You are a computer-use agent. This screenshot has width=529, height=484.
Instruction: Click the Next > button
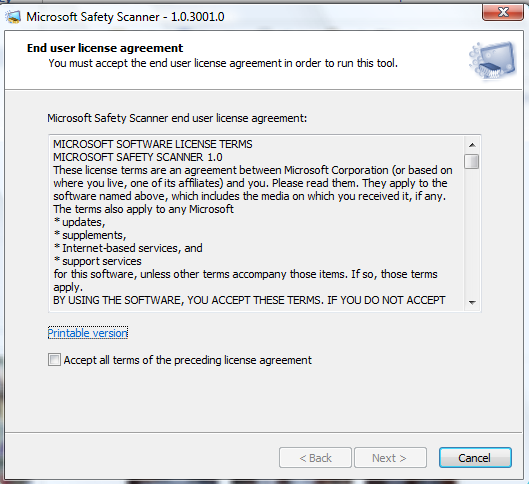pyautogui.click(x=390, y=458)
